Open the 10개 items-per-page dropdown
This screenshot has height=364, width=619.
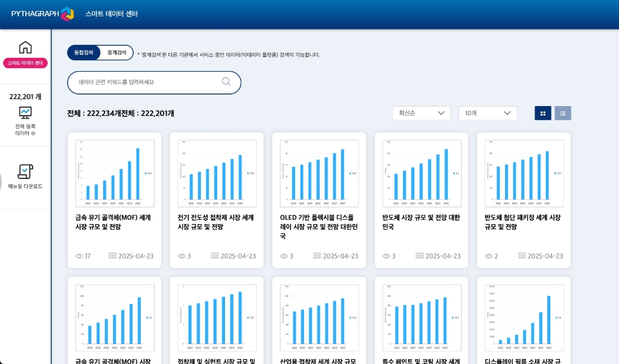pos(487,113)
